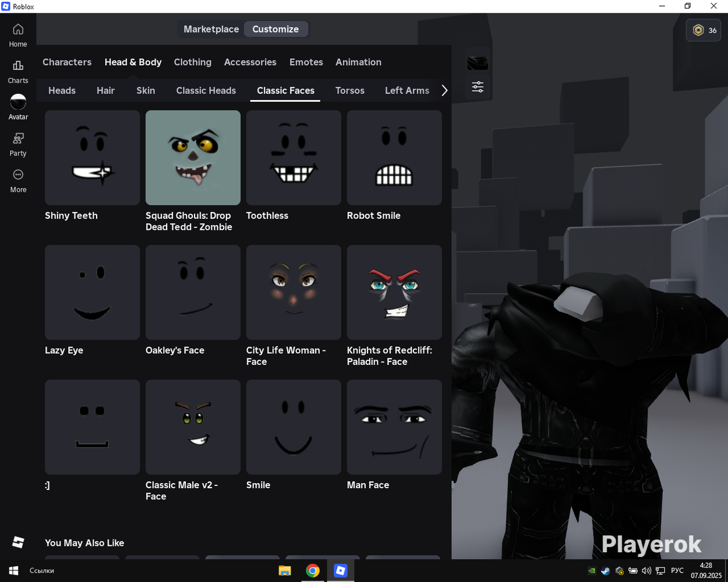Switch the РУС keyboard language indicator

point(677,571)
